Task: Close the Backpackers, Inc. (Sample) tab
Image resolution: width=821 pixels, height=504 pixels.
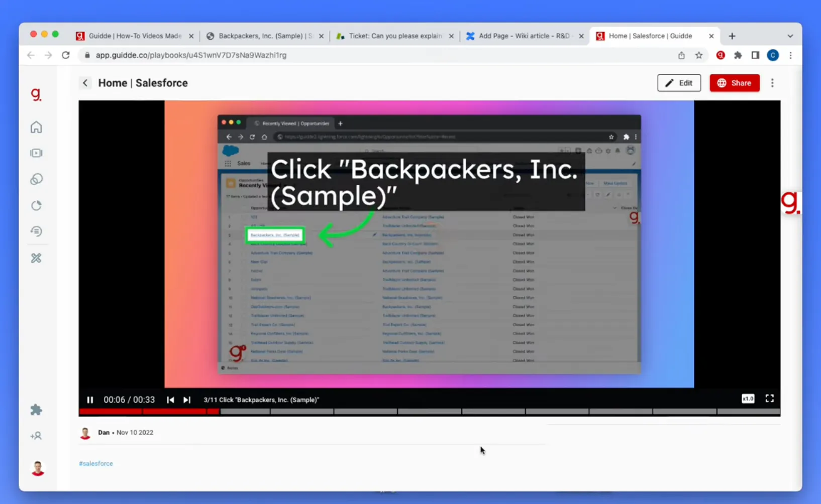Action: pyautogui.click(x=321, y=36)
